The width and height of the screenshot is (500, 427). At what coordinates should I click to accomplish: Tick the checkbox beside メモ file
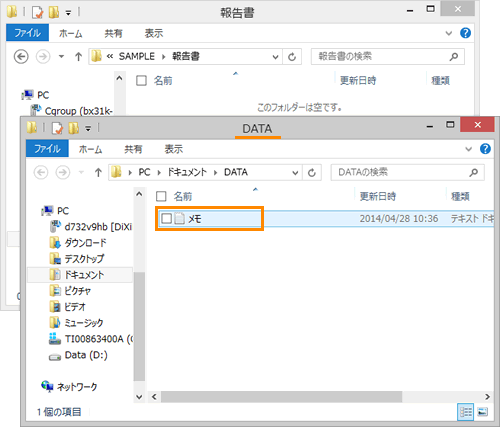coord(166,219)
